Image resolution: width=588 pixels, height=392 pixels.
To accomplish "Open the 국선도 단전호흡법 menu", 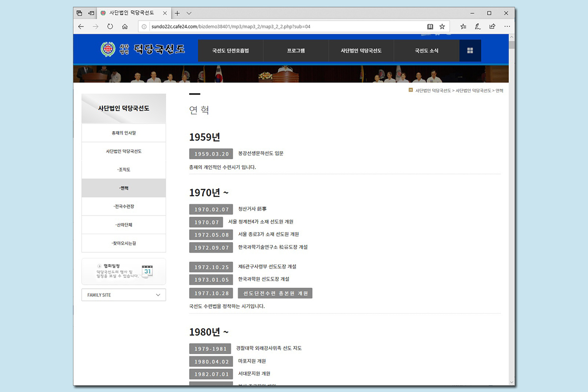I will click(x=230, y=50).
